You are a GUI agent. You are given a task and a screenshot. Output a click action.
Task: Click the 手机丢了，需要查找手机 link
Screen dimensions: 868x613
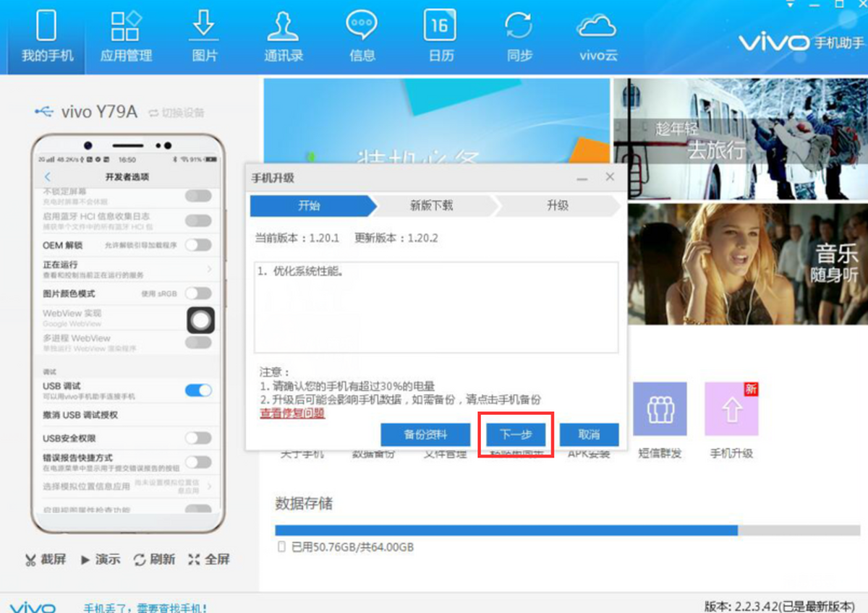[145, 609]
